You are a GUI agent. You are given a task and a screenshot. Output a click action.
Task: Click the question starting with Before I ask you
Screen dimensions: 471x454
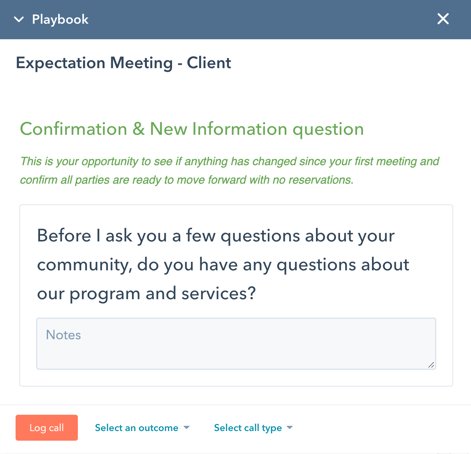pos(223,264)
